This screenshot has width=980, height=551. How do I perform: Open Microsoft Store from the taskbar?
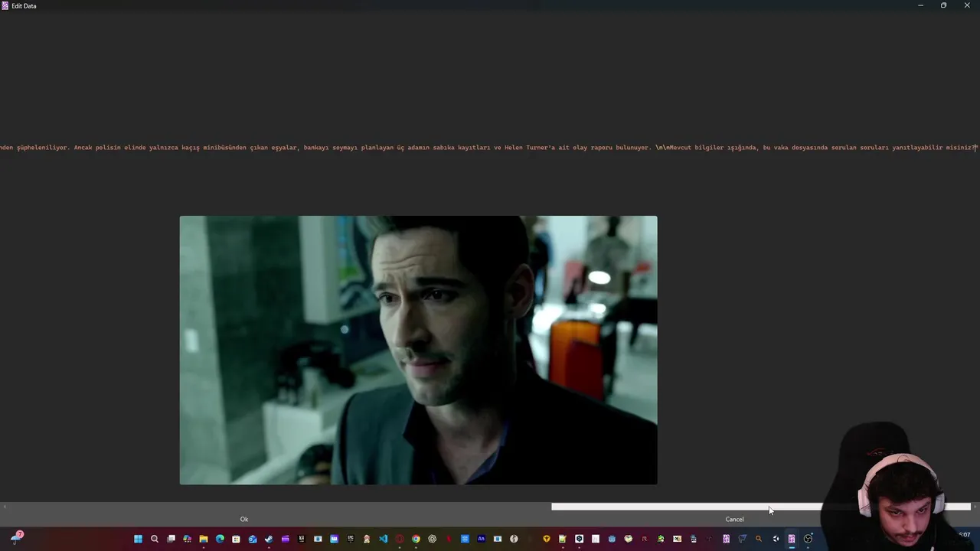tap(236, 539)
